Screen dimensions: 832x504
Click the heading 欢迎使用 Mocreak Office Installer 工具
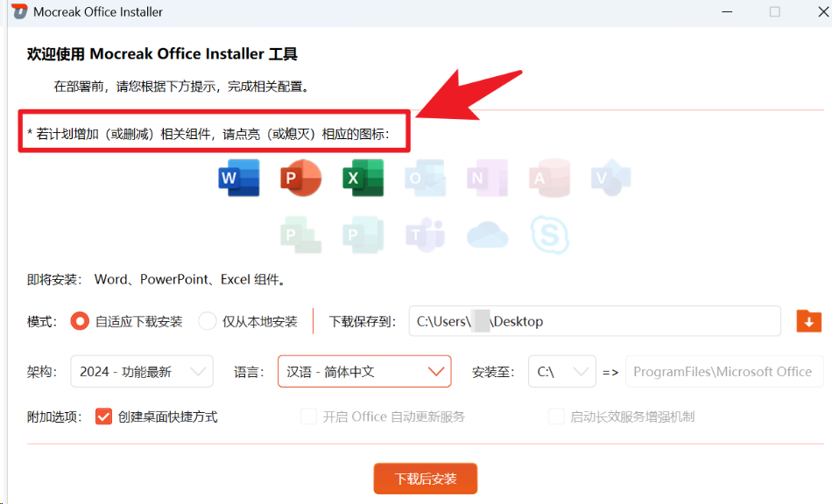coord(162,54)
